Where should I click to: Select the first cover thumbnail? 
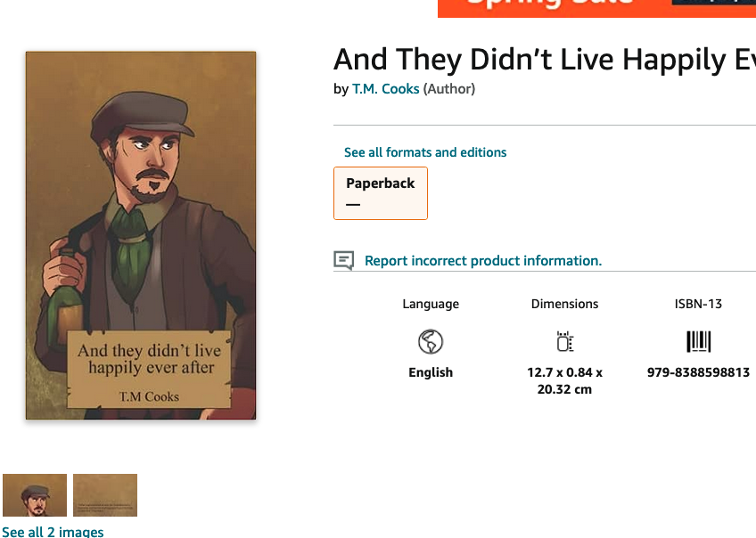35,495
